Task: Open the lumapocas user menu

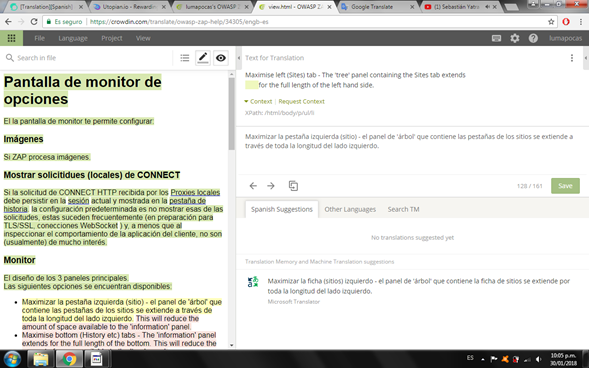Action: tap(565, 38)
